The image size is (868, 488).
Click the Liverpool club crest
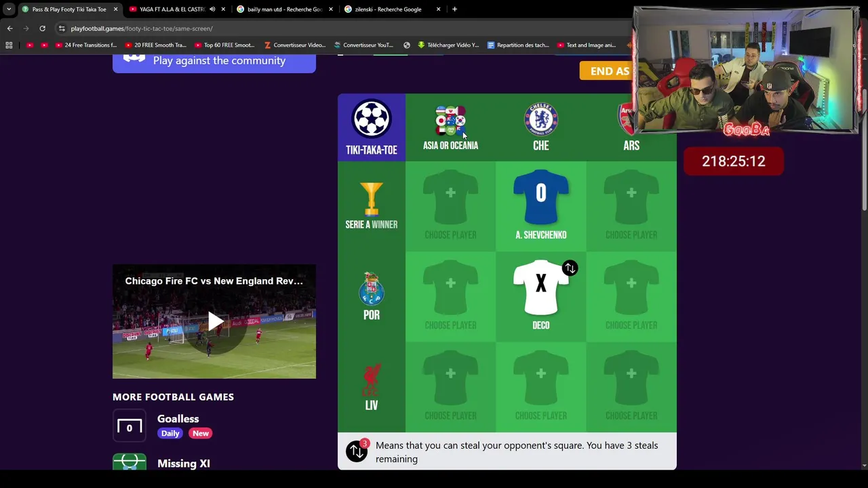[371, 380]
